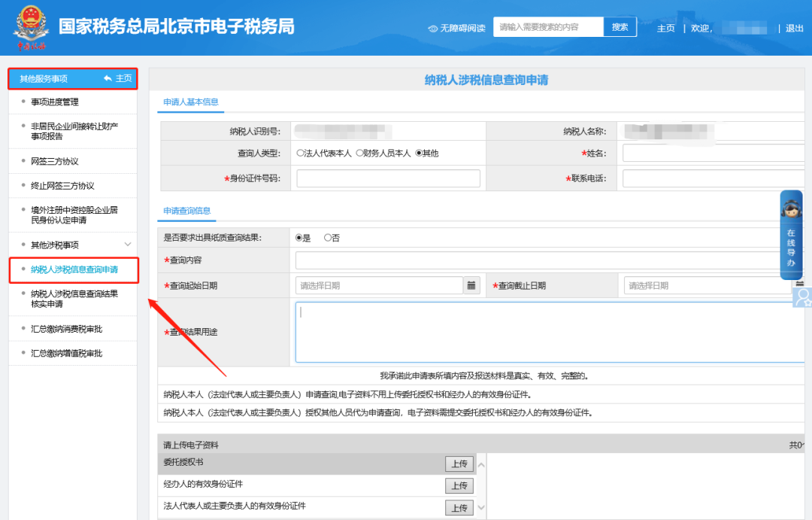Switch to 申请人基本信息 tab
This screenshot has width=812, height=520.
[x=190, y=102]
